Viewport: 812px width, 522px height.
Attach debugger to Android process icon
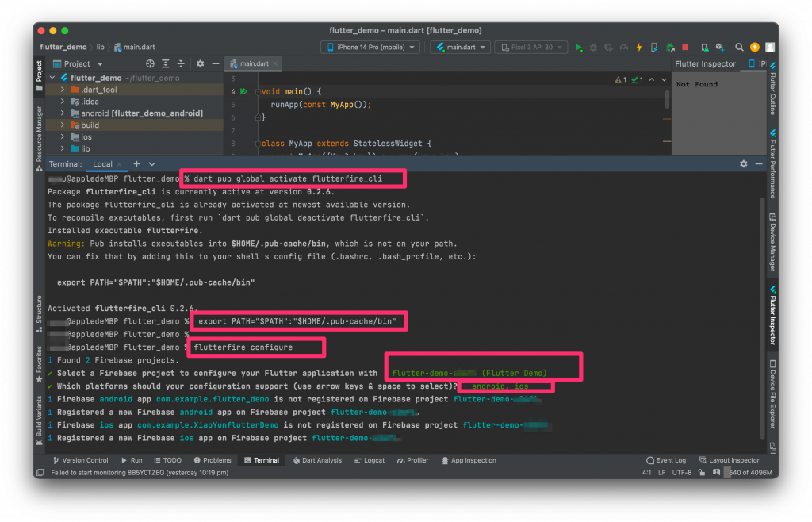[x=670, y=47]
